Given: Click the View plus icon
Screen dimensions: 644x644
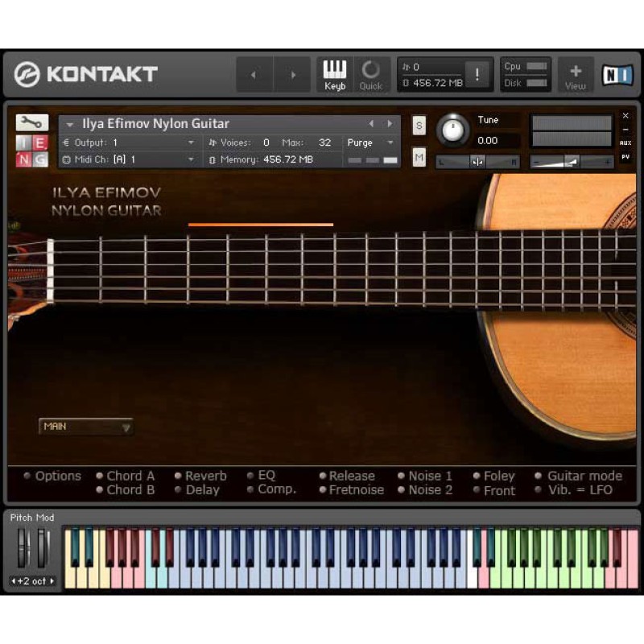Looking at the screenshot, I should point(575,74).
